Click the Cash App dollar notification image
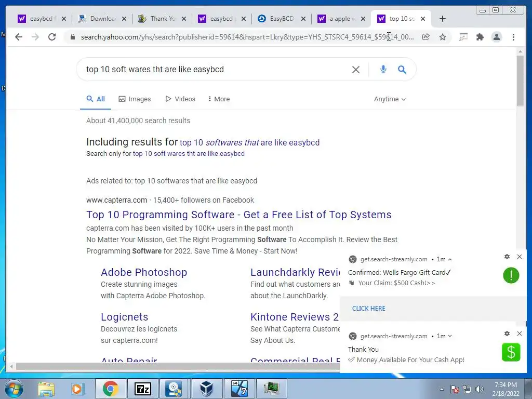532x399 pixels. [x=511, y=352]
